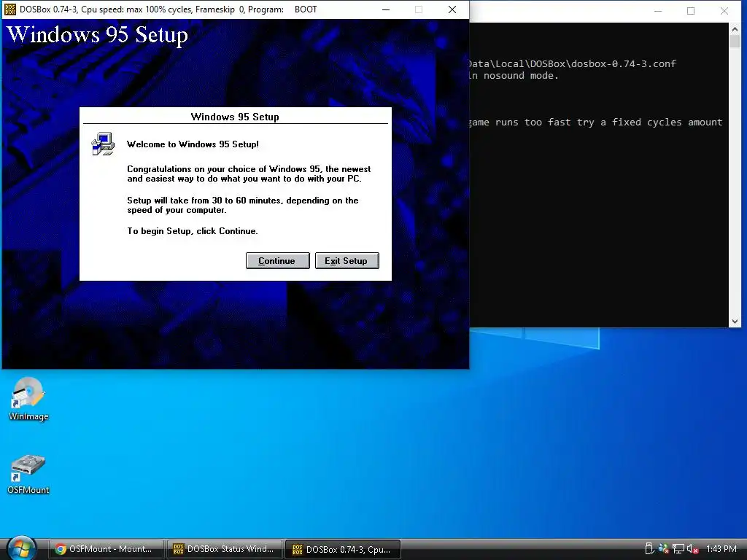The height and width of the screenshot is (560, 747).
Task: Click the console scrollbar down arrow
Action: (735, 322)
